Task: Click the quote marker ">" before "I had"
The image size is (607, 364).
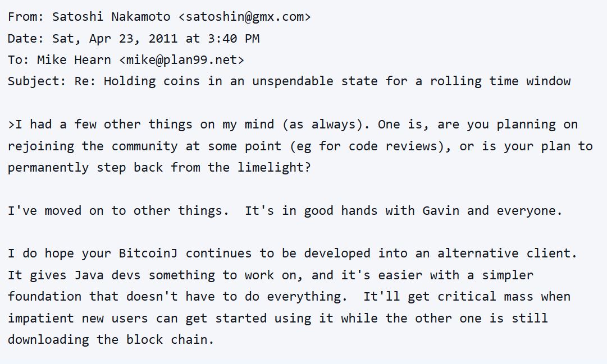Action: tap(11, 125)
